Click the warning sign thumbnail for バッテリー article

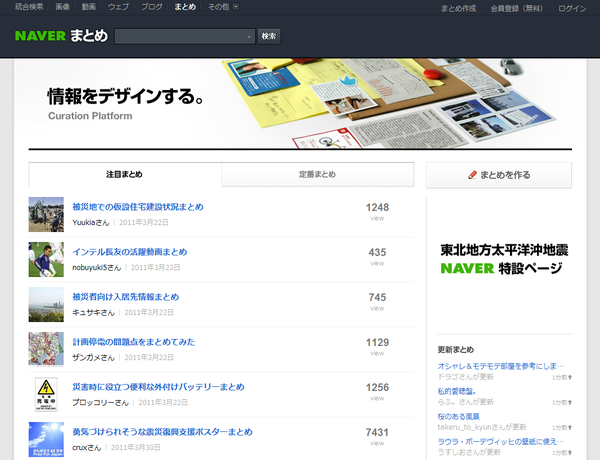[46, 394]
